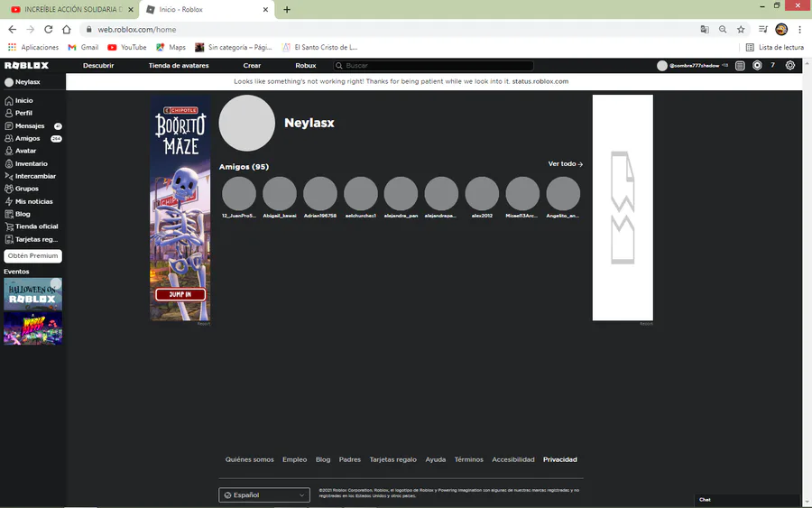The width and height of the screenshot is (812, 508).
Task: Open friend Abigail_kawai avatar
Action: [279, 194]
